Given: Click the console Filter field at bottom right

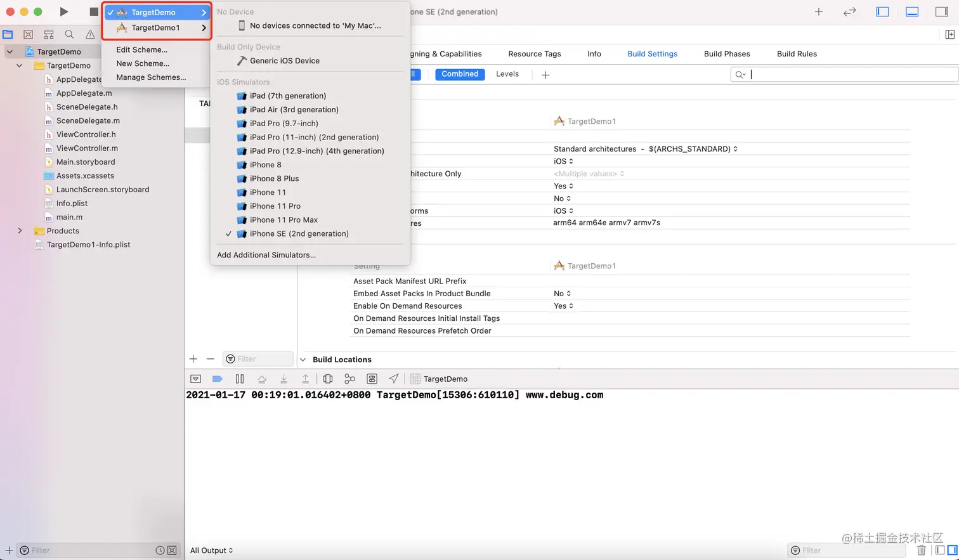Looking at the screenshot, I should tap(847, 550).
